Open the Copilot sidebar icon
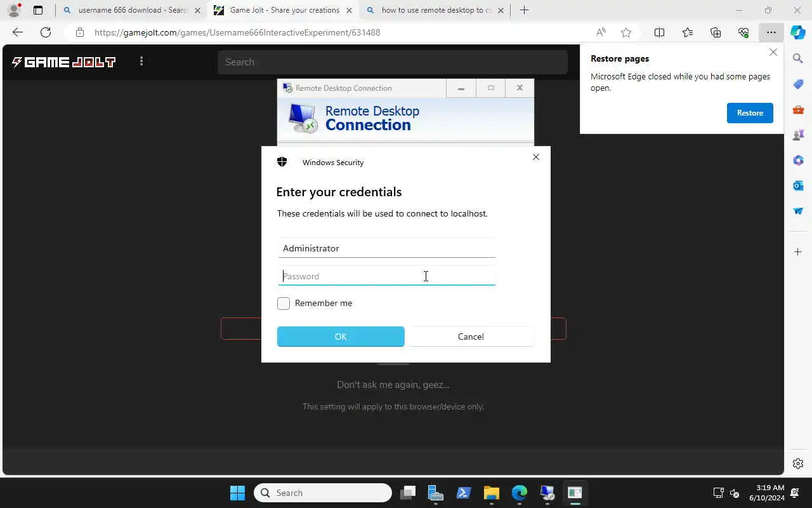This screenshot has height=508, width=812. 798,32
